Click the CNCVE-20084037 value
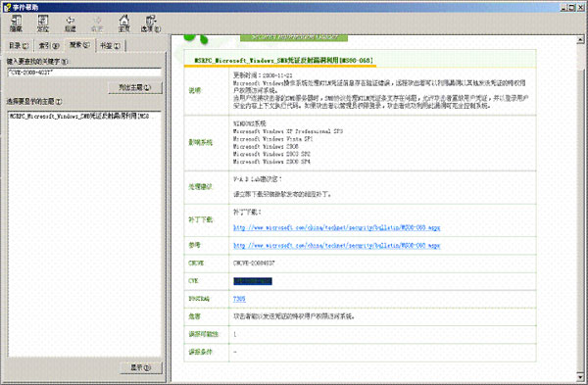 point(254,264)
